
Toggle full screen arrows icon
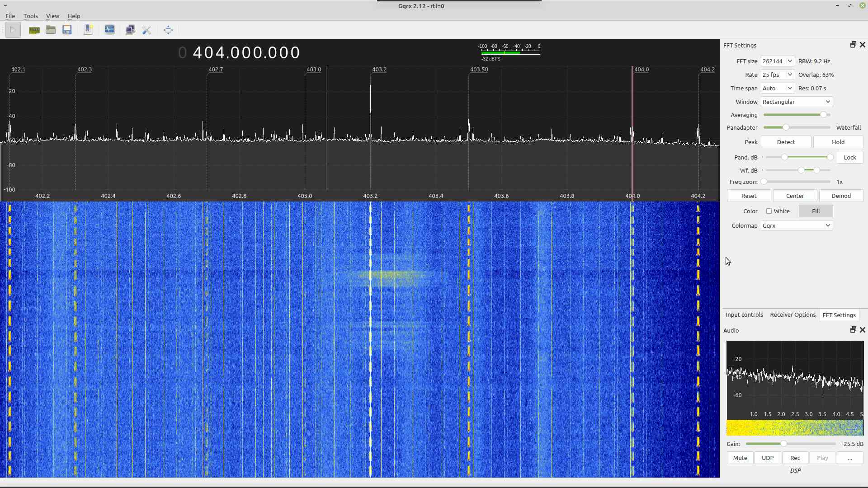click(168, 30)
